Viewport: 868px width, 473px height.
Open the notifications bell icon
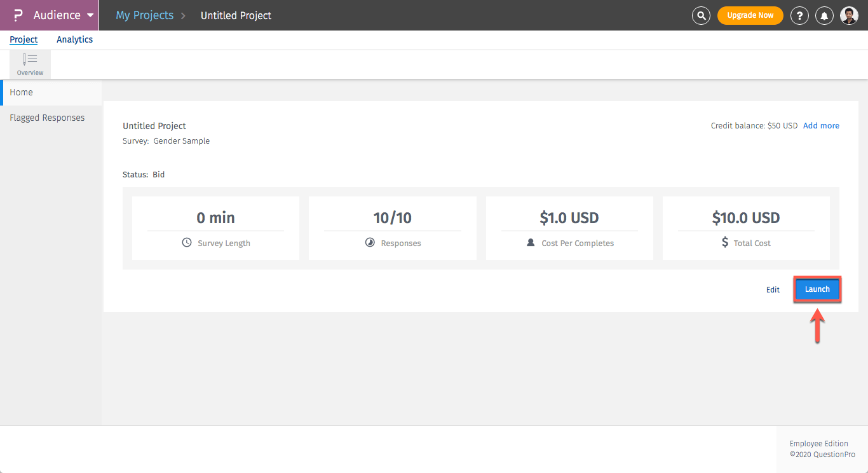click(x=824, y=15)
